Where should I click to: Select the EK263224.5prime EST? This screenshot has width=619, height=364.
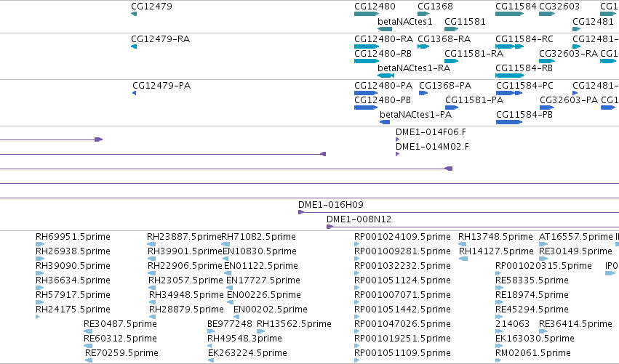tap(211, 360)
